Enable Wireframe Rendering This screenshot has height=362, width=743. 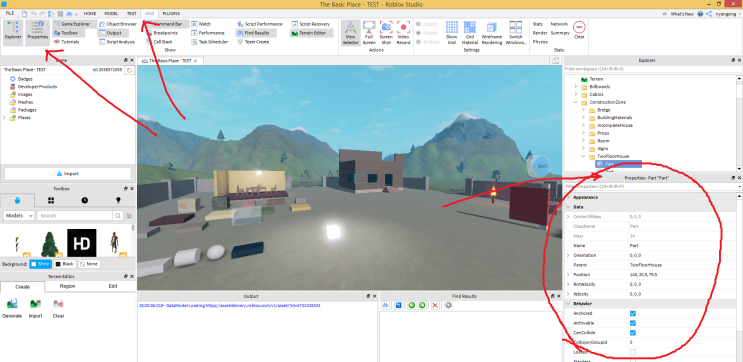pos(492,33)
